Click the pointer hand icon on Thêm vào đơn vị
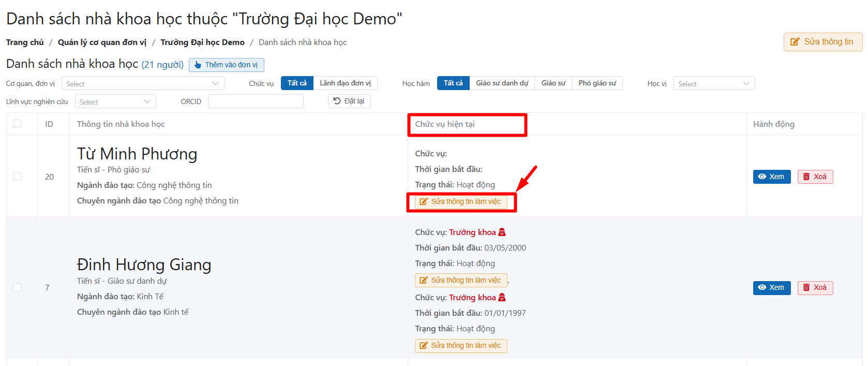Viewport: 868px width, 366px height. coord(198,65)
